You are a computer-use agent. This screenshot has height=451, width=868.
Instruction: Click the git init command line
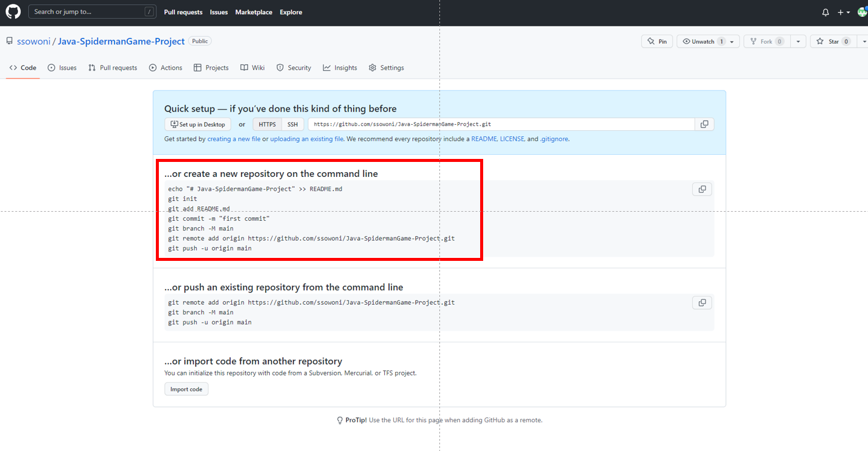182,199
